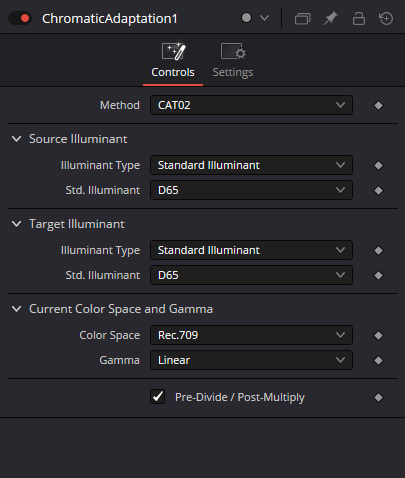Toggle the ChromaticAdaptation1 node enable switch
Viewport: 405px width, 478px height.
click(x=20, y=18)
